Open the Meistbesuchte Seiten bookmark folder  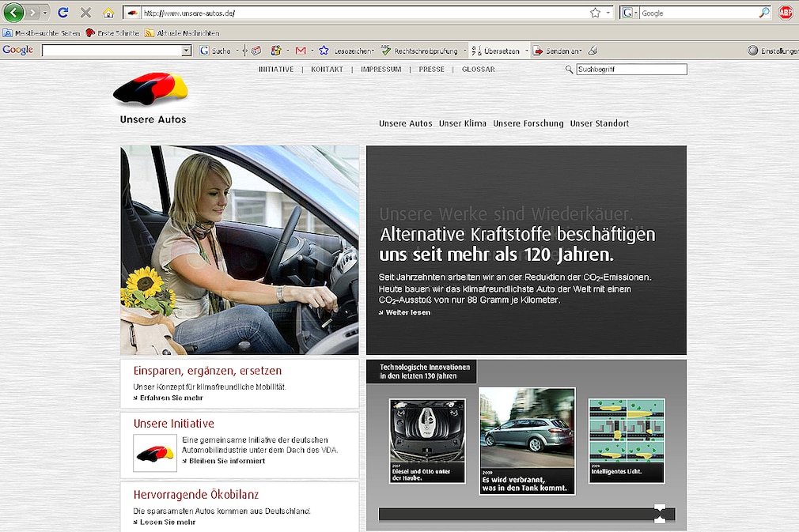coord(42,33)
